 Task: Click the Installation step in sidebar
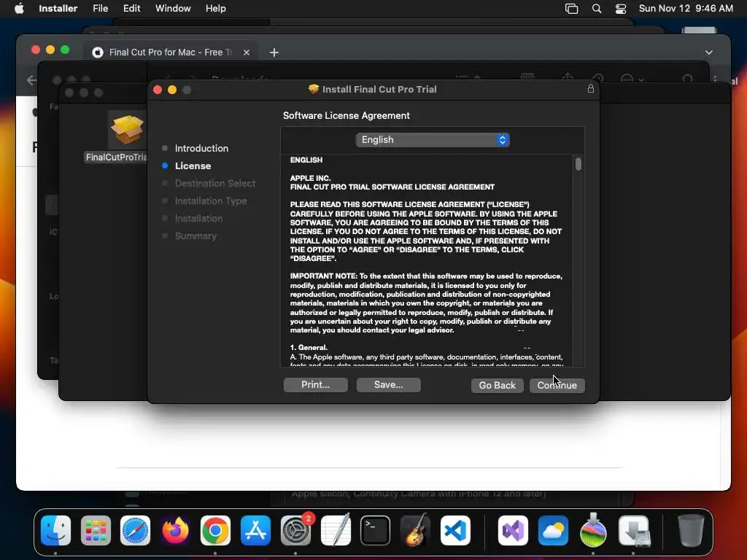pyautogui.click(x=198, y=219)
